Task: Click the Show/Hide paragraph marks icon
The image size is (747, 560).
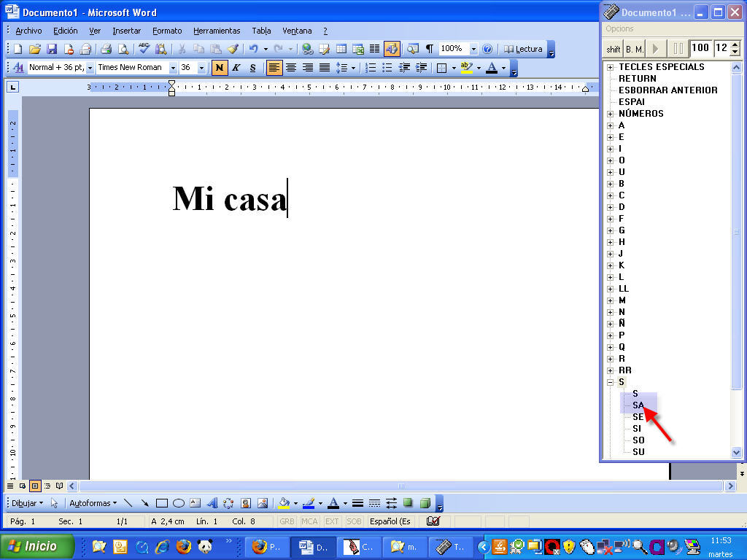Action: pos(430,49)
